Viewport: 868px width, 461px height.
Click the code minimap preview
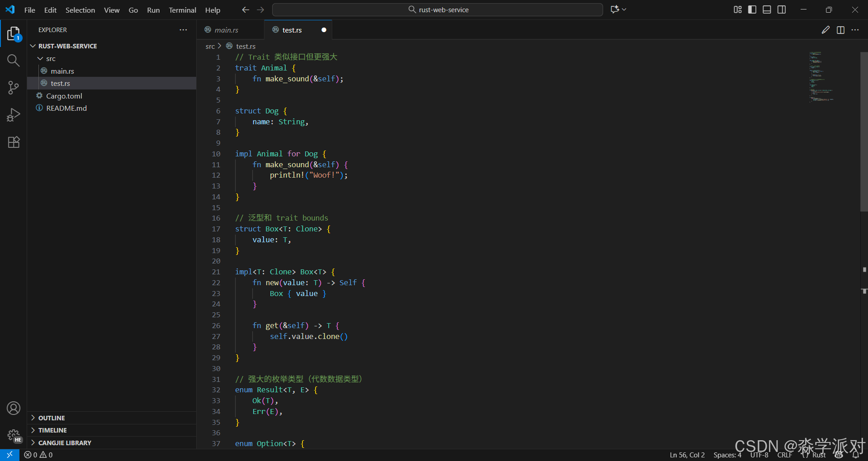click(822, 76)
